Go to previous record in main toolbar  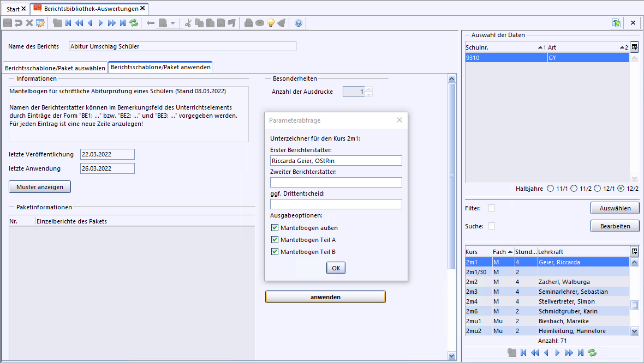tap(90, 23)
